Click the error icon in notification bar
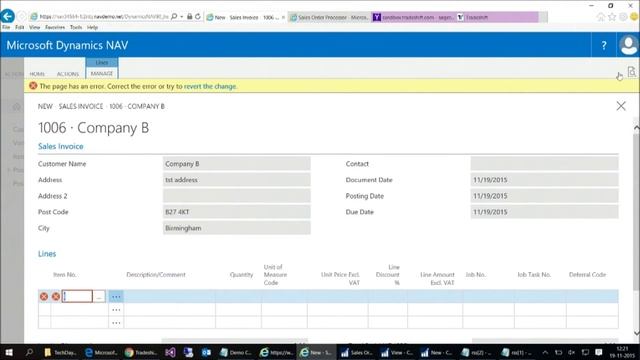 pyautogui.click(x=33, y=86)
